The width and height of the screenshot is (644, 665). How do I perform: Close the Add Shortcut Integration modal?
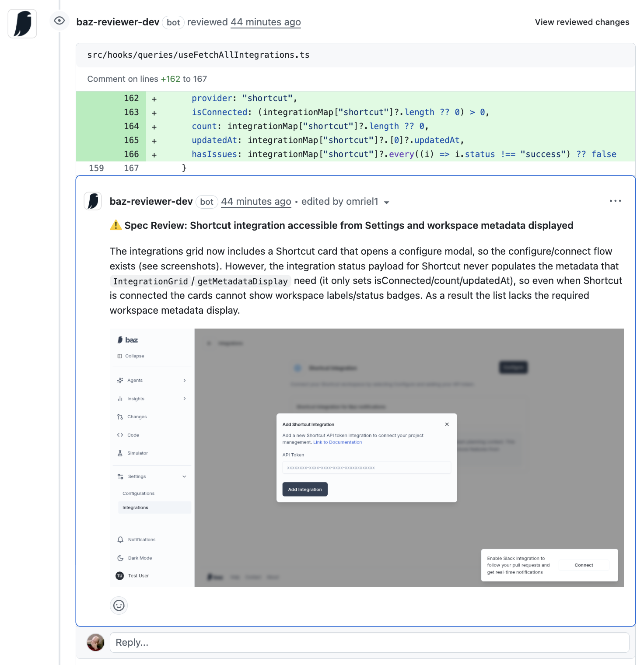[447, 424]
